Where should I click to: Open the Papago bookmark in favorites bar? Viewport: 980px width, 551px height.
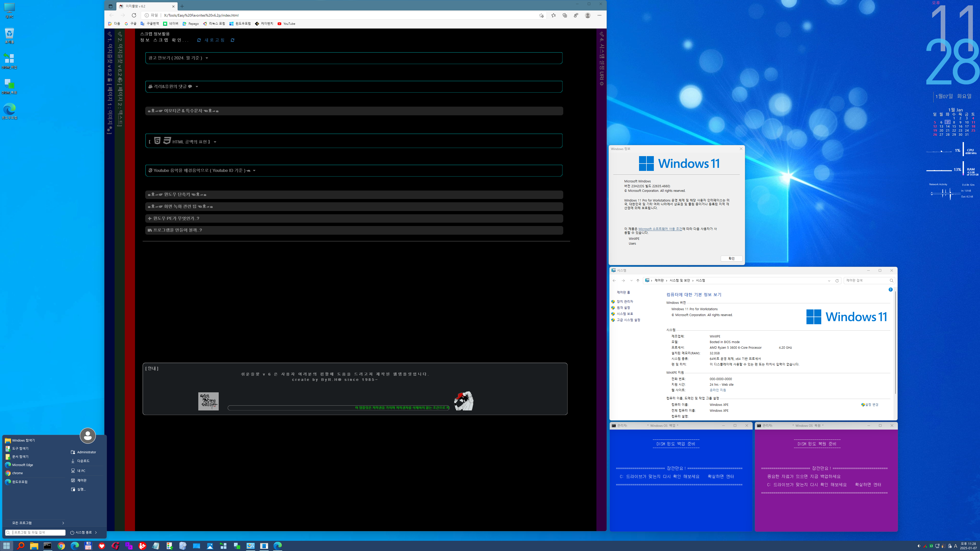[x=191, y=23]
